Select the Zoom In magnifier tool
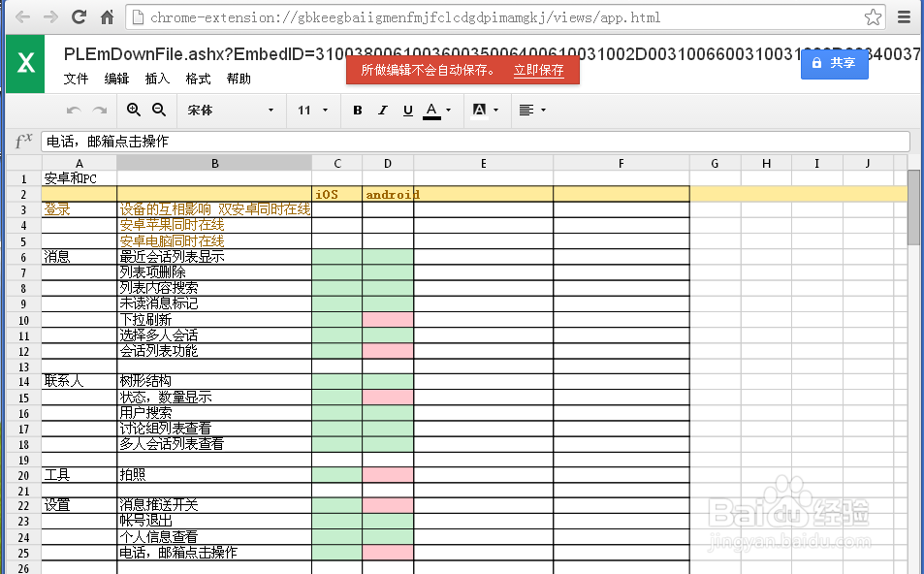Image resolution: width=924 pixels, height=574 pixels. 133,110
